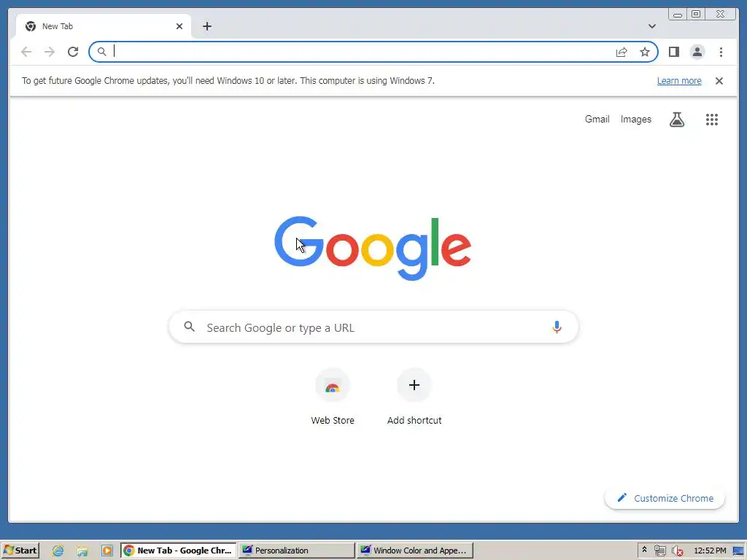Start voice search with microphone icon
Viewport: 747px width, 560px height.
point(557,327)
